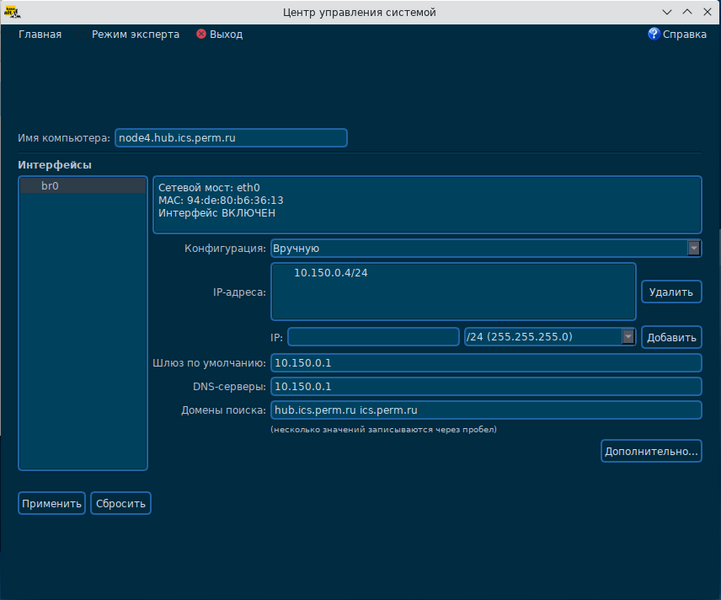Open the /24 (255.255.255.0) netmask dropdown
Screen dimensions: 721x600
pyautogui.click(x=550, y=337)
